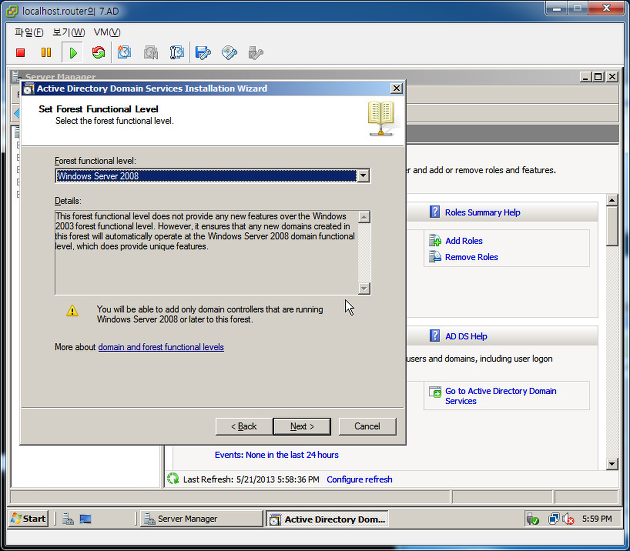Image resolution: width=630 pixels, height=551 pixels.
Task: Click the network tray icon
Action: [x=553, y=519]
